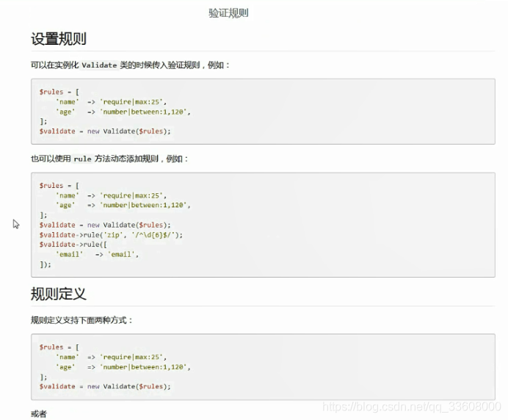The width and height of the screenshot is (508, 420).
Task: Click the 'name' rule line in the zip rule block
Action: point(111,195)
